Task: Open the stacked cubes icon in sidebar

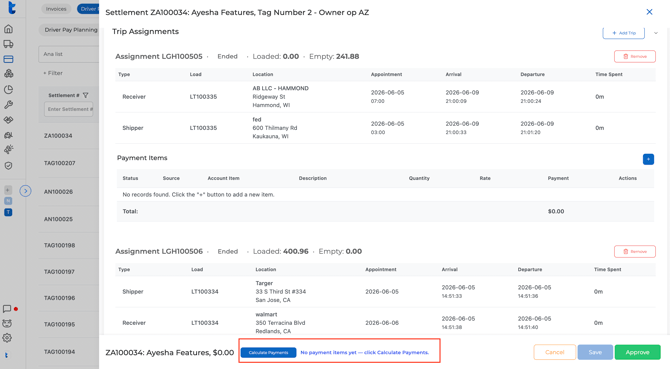Action: click(x=8, y=74)
